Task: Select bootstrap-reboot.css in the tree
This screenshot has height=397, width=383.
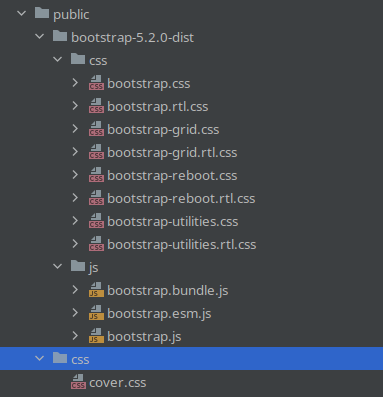Action: point(172,175)
